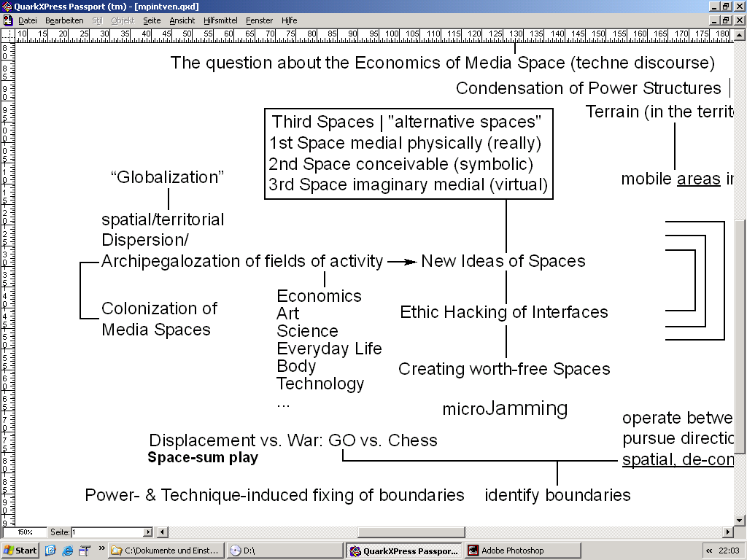
Task: Open the Seite menu
Action: (152, 20)
